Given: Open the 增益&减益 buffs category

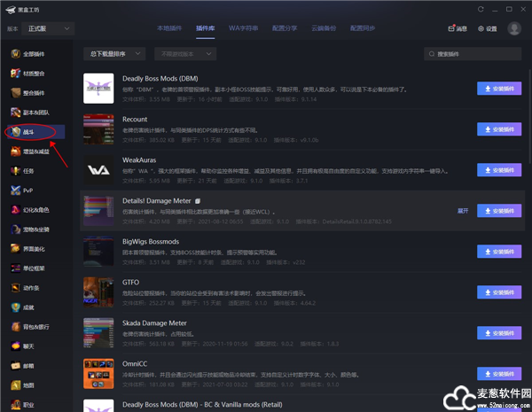Looking at the screenshot, I should pyautogui.click(x=30, y=152).
